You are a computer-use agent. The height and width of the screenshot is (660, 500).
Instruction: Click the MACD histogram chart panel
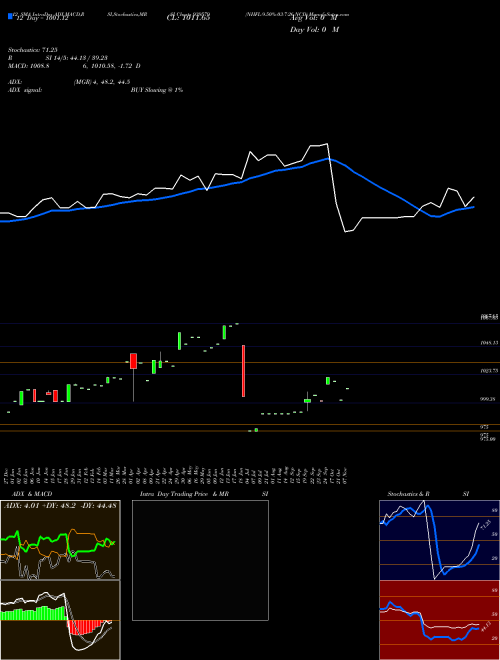point(60,620)
